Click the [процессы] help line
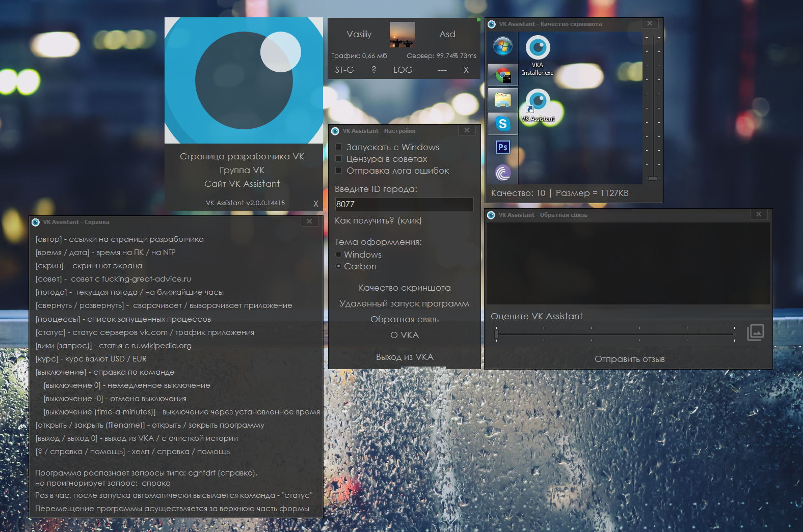This screenshot has width=803, height=532. pyautogui.click(x=123, y=319)
